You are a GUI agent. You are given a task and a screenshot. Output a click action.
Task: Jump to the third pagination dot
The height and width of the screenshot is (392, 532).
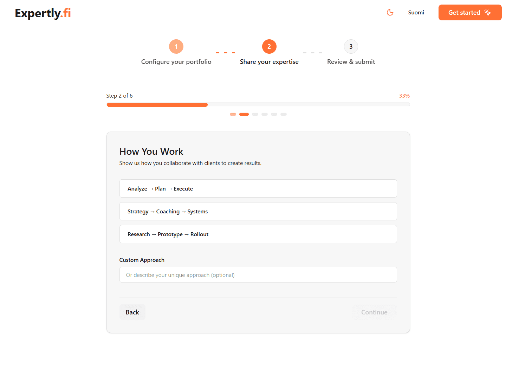tap(255, 114)
